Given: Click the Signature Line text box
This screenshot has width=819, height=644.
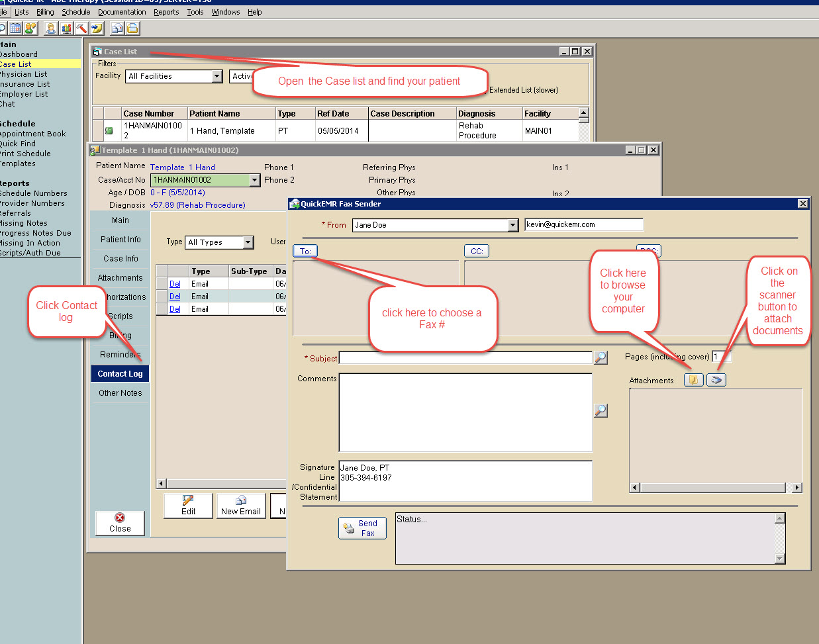Looking at the screenshot, I should coord(465,481).
